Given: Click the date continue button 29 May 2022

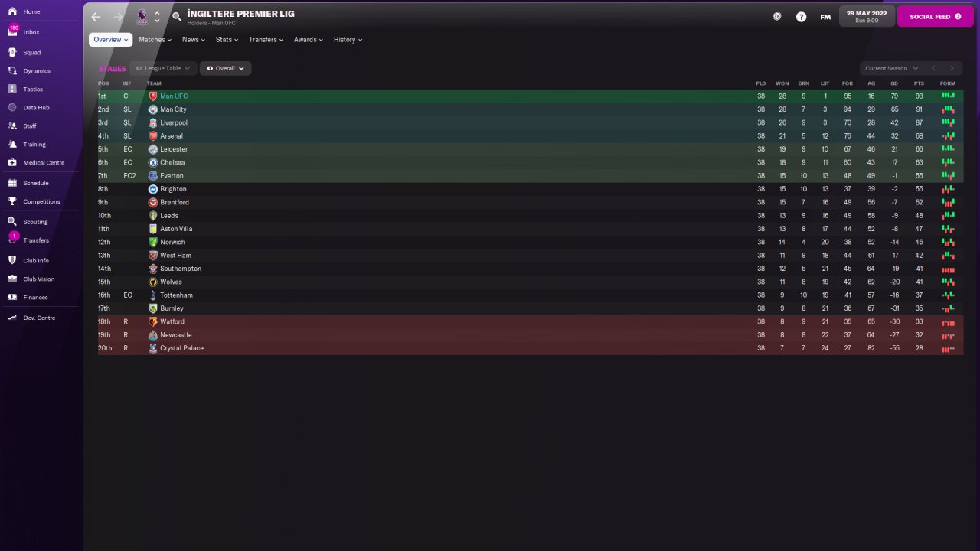Looking at the screenshot, I should [x=867, y=16].
